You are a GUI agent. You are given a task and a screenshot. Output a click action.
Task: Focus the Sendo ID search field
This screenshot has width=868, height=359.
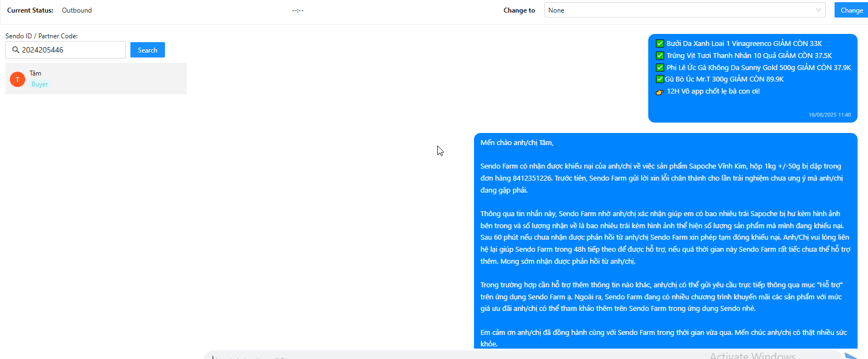click(x=66, y=50)
